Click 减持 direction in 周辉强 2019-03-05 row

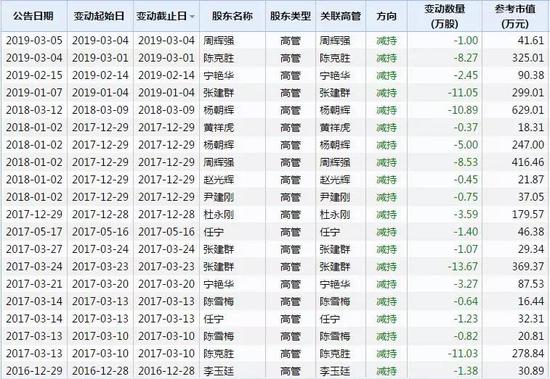click(x=387, y=41)
